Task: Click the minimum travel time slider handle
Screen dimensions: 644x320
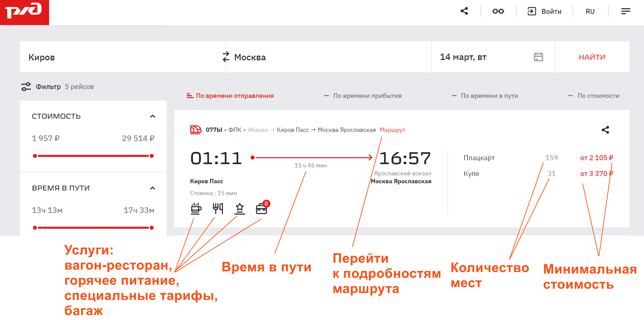Action: pyautogui.click(x=35, y=228)
